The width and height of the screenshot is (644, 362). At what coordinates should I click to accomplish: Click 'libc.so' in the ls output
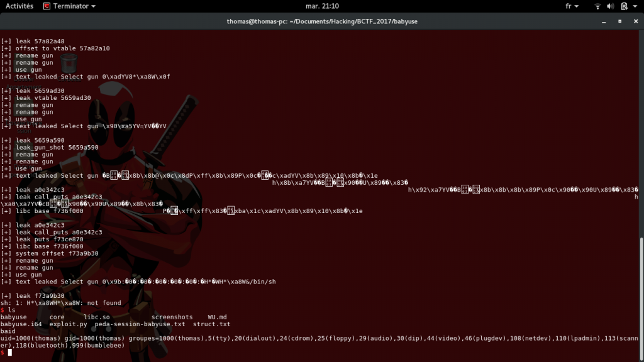click(96, 317)
